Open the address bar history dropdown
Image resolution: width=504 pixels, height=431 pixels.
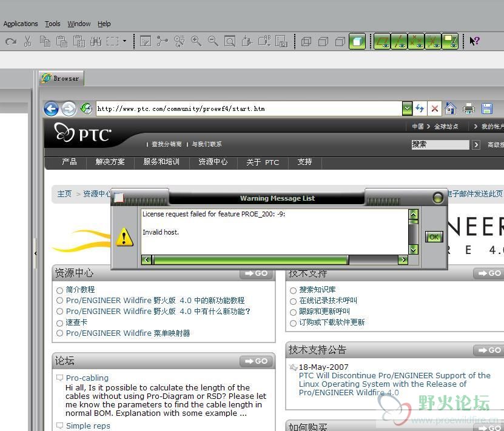[x=407, y=109]
